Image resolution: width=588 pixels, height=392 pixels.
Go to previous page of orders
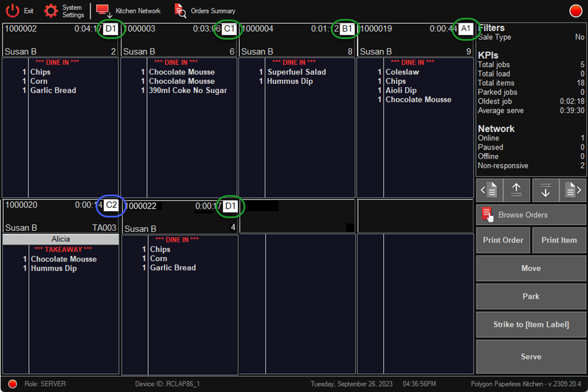point(489,190)
